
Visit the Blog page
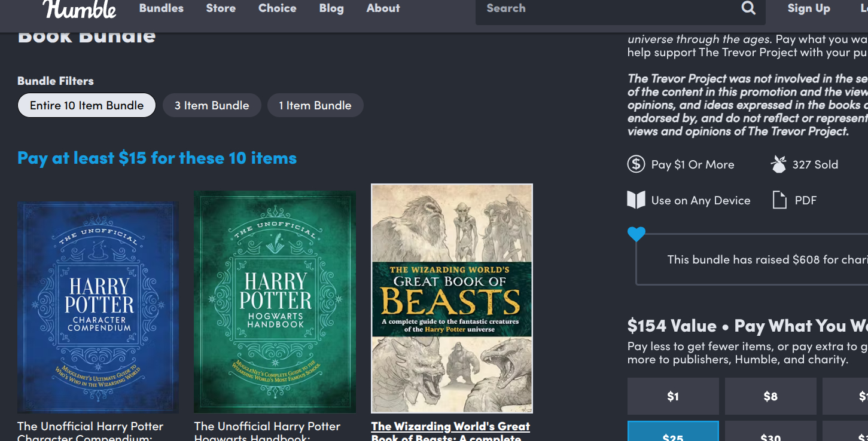[x=331, y=8]
